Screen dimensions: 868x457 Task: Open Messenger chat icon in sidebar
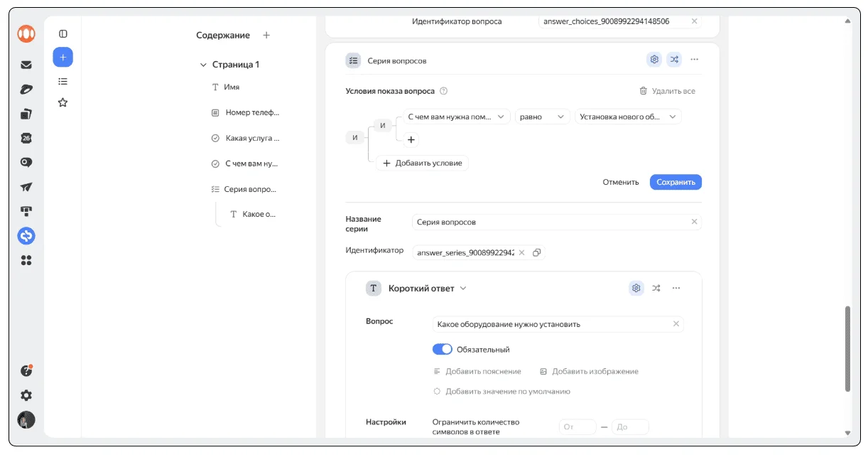(26, 162)
